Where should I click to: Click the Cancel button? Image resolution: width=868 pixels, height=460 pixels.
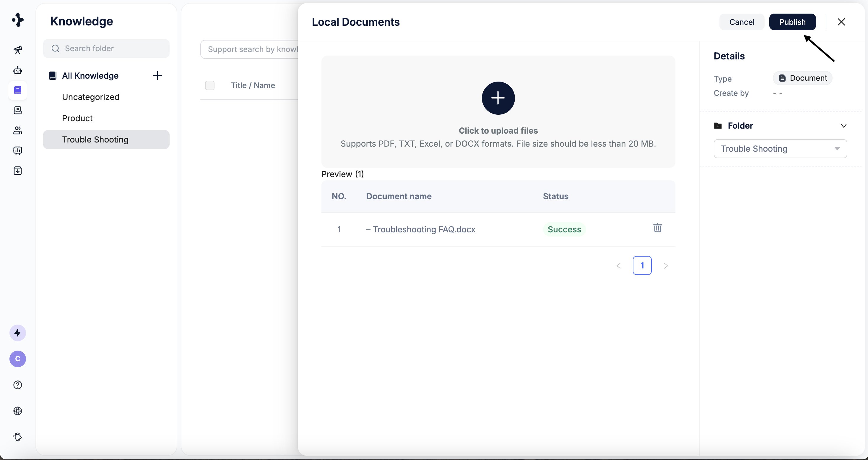point(742,22)
